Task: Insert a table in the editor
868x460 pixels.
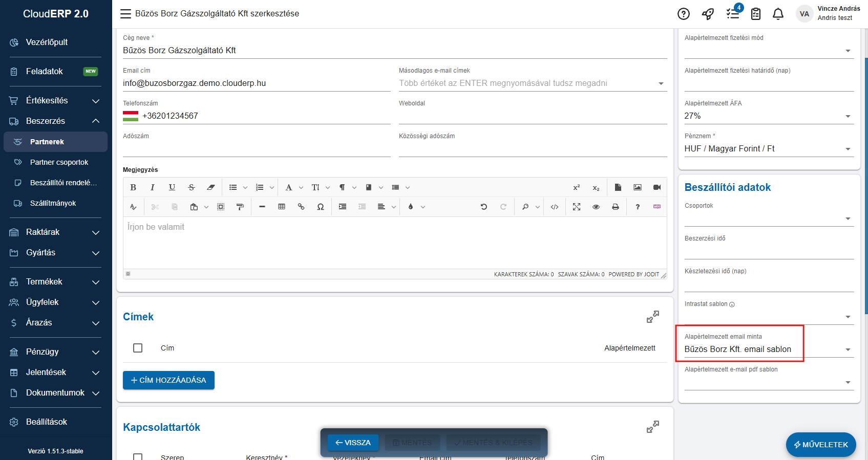Action: point(282,207)
